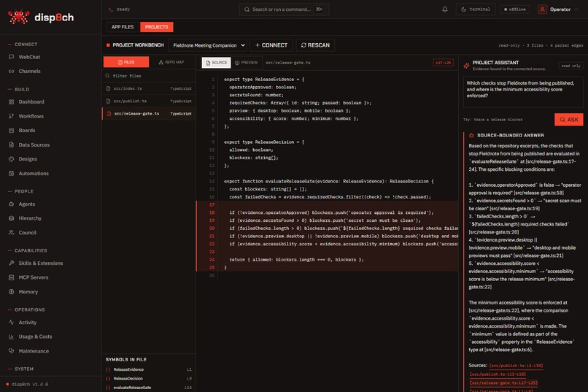
Task: Collapse the SYSTEM sidebar section
Action: 20,369
